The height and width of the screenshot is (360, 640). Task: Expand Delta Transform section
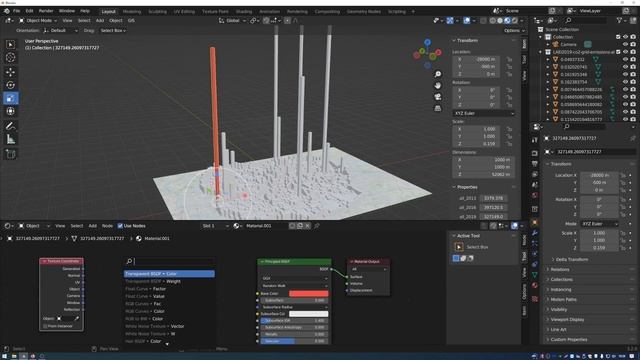(572, 260)
